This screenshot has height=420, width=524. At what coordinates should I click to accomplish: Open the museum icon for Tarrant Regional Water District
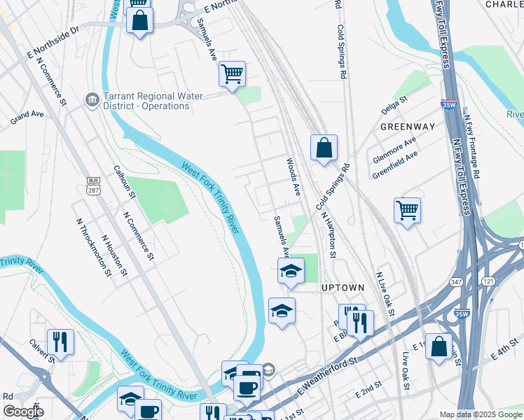point(92,101)
